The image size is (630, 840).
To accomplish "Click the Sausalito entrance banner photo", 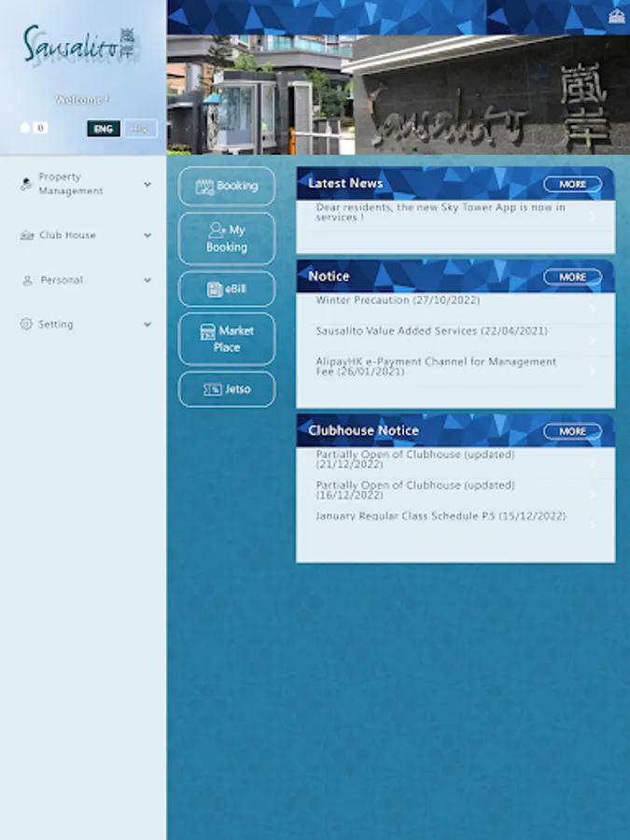I will pyautogui.click(x=398, y=95).
